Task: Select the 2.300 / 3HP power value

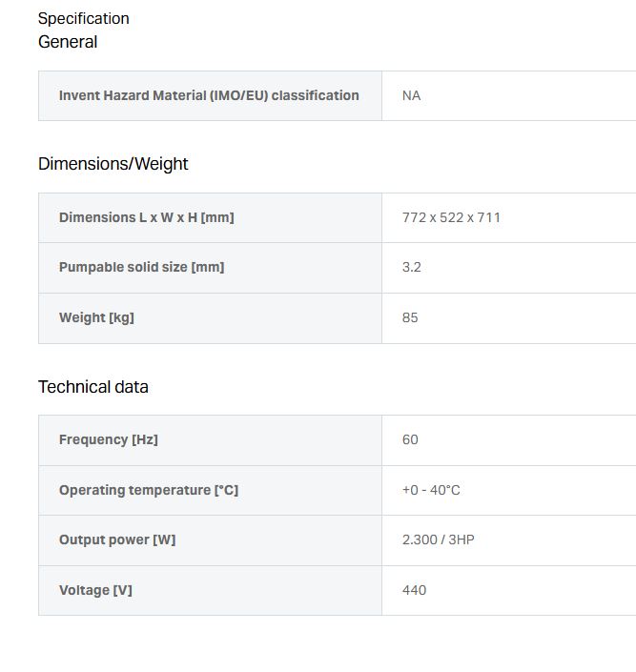Action: [x=438, y=540]
